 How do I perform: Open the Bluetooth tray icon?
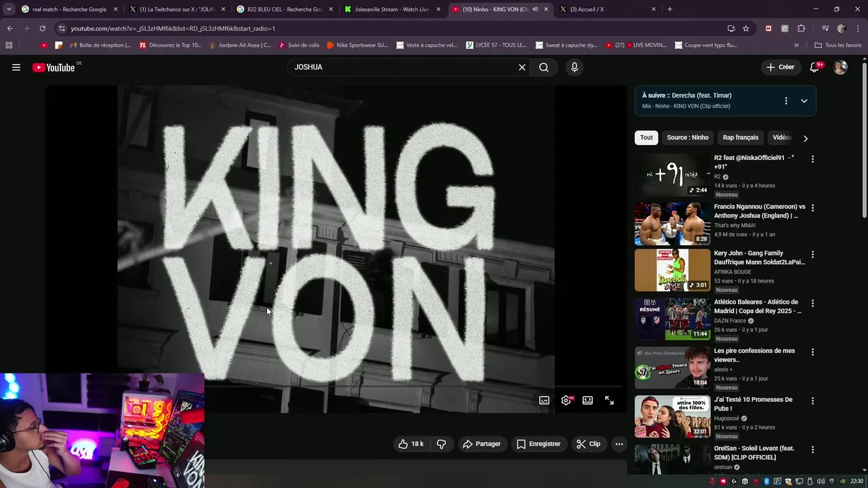pyautogui.click(x=767, y=481)
